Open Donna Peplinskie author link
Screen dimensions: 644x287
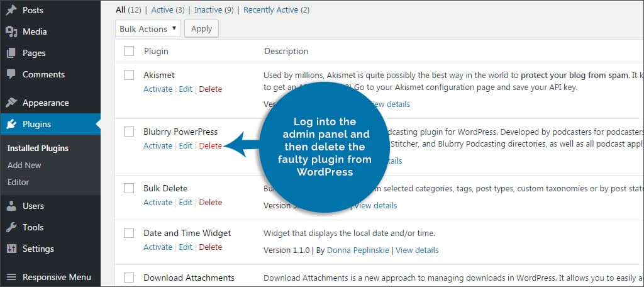[x=358, y=250]
